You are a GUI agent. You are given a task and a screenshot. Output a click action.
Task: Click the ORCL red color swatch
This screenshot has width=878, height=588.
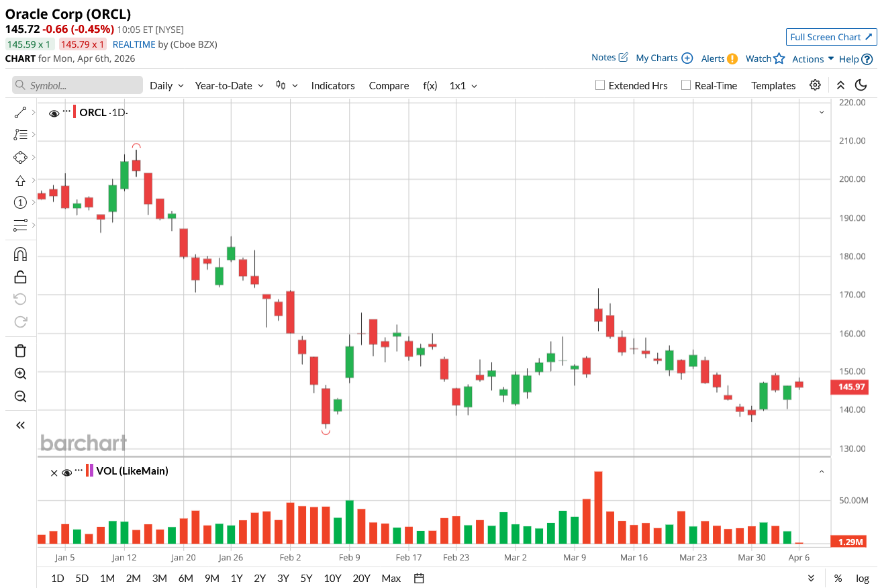click(75, 112)
